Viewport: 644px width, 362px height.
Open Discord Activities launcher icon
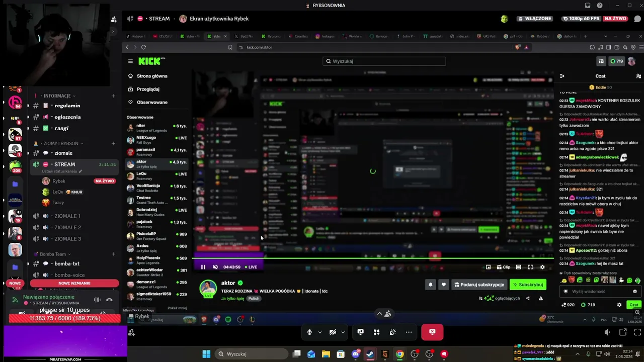click(376, 332)
